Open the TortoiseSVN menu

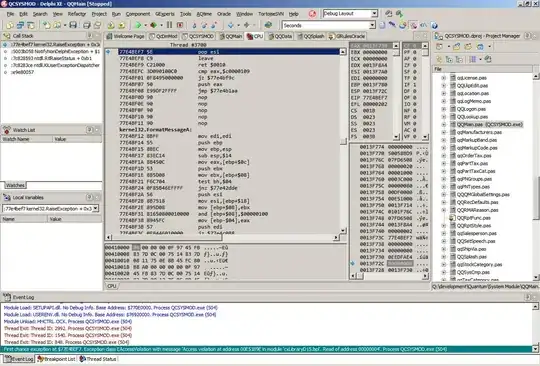(x=271, y=14)
